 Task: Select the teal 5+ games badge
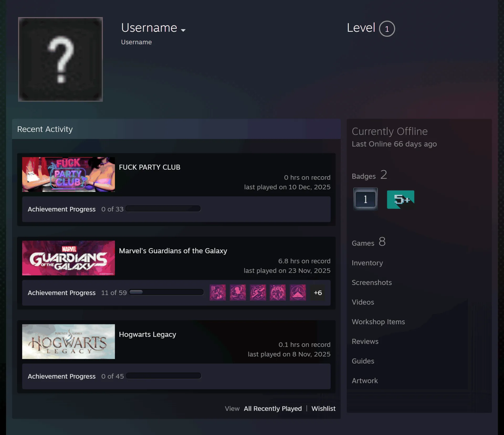pyautogui.click(x=401, y=199)
